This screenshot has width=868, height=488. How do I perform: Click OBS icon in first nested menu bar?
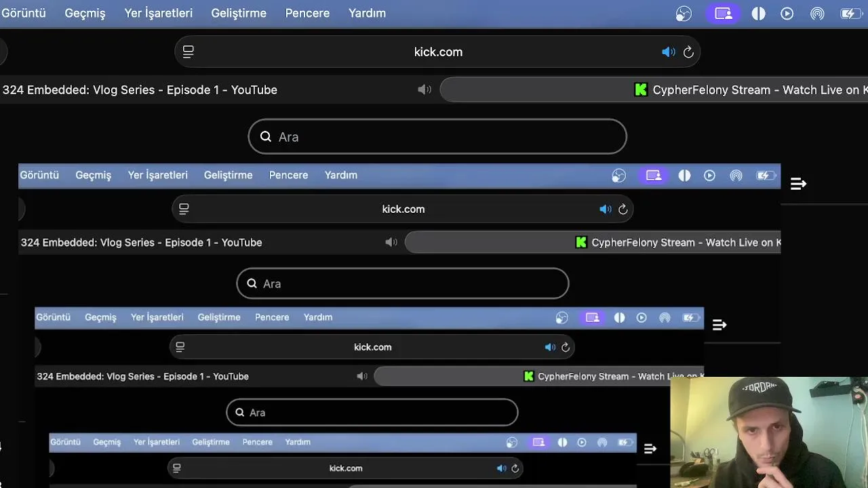tap(618, 176)
